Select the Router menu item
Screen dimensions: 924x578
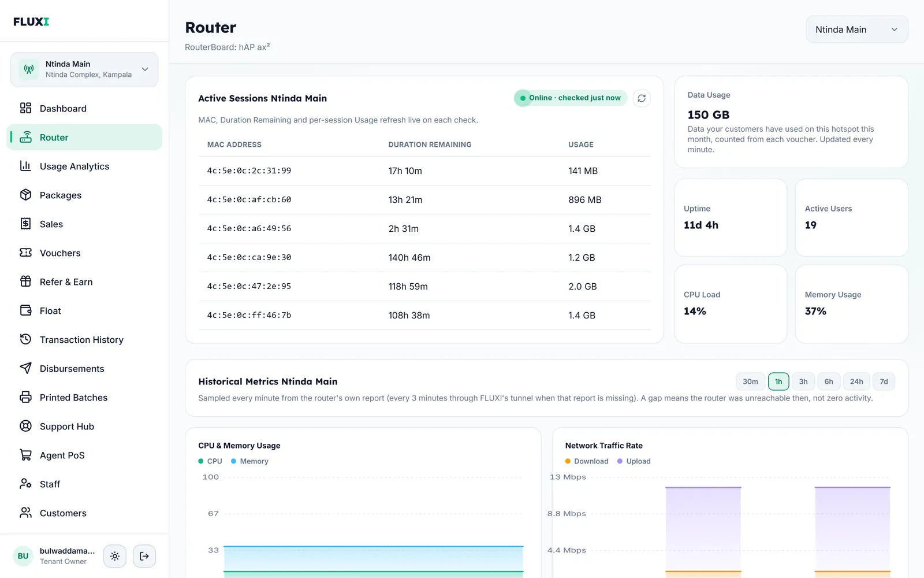tap(84, 137)
